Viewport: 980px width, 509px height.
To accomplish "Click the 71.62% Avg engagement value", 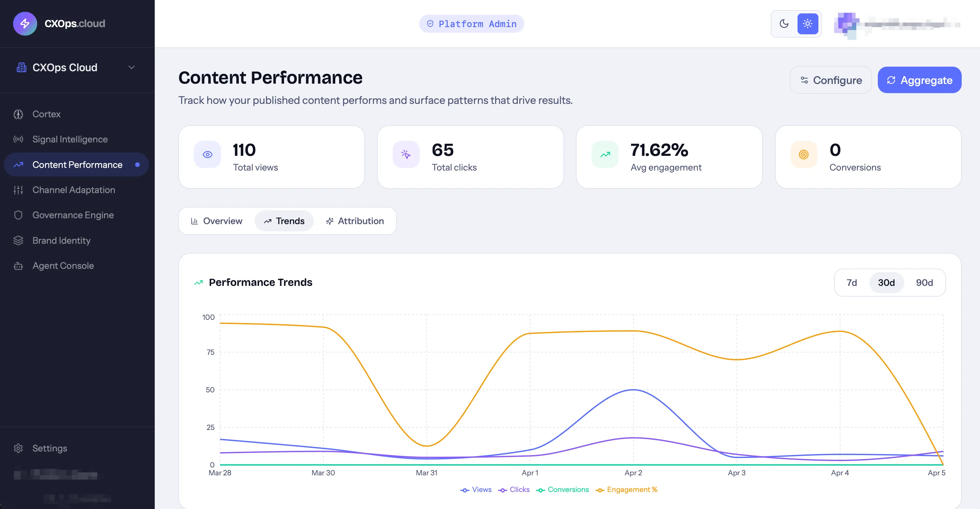I will click(x=659, y=150).
